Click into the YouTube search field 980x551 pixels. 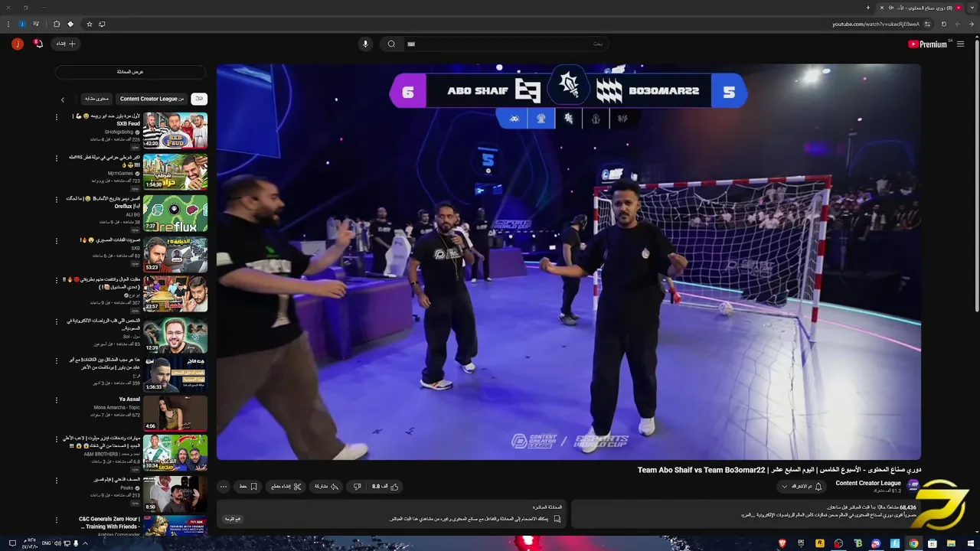click(505, 44)
